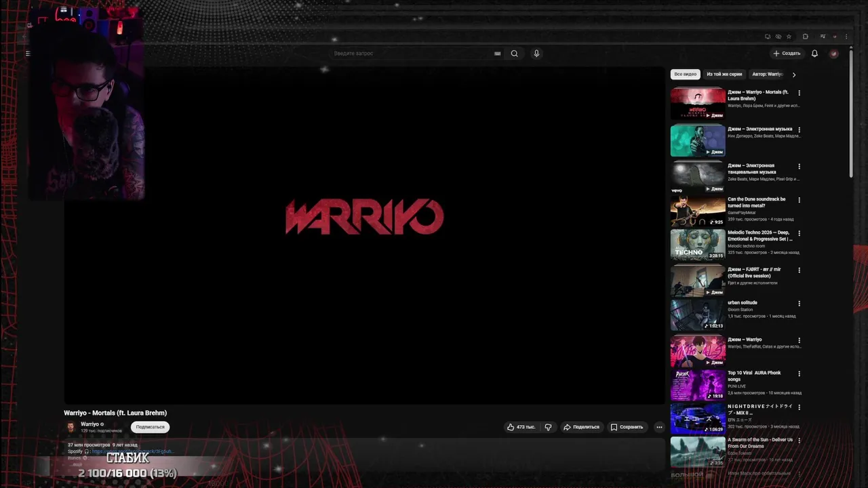Open the browser three-dot menu
Screen dimensions: 868x488
coord(846,37)
